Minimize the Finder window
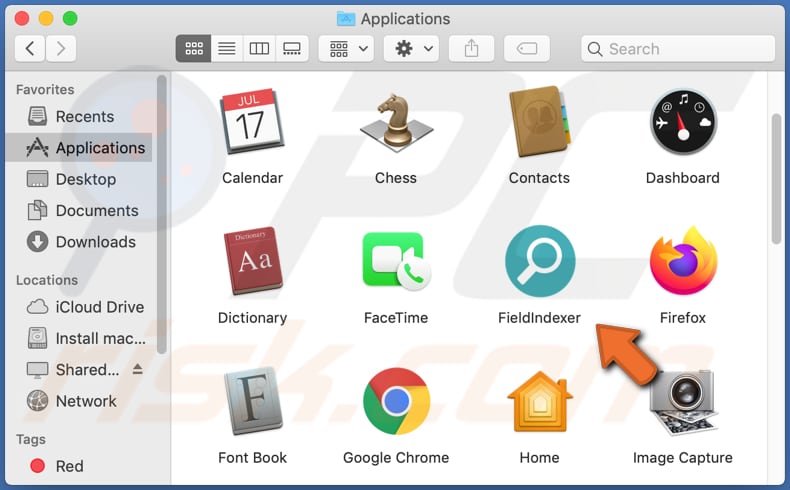 (46, 19)
